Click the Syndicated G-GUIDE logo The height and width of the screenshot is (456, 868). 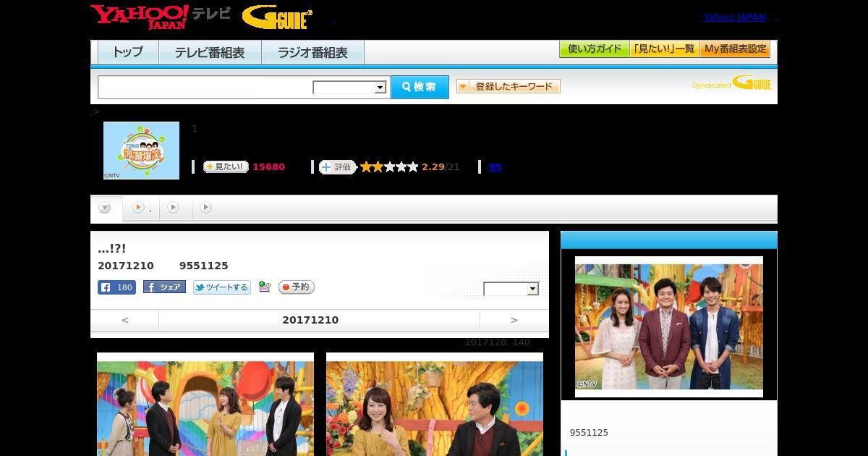(x=731, y=83)
